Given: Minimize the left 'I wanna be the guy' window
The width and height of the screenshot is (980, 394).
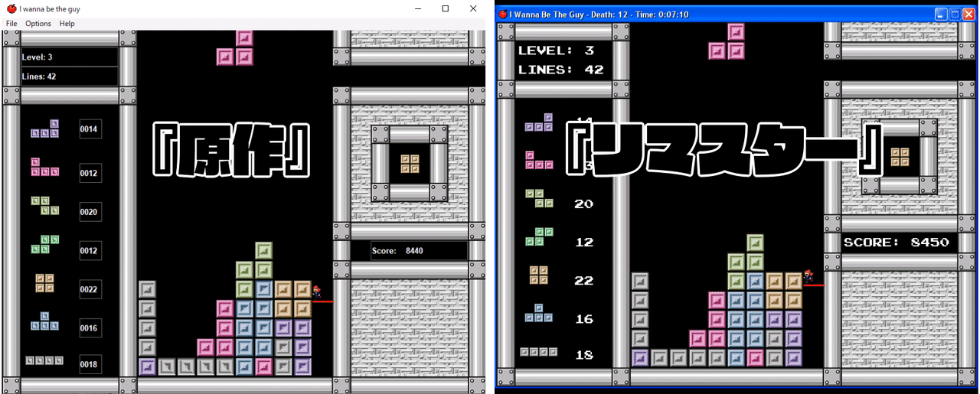Looking at the screenshot, I should (418, 8).
